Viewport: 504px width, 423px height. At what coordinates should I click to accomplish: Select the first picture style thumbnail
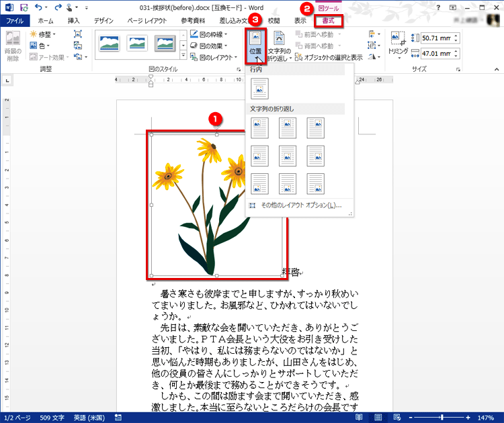point(109,44)
